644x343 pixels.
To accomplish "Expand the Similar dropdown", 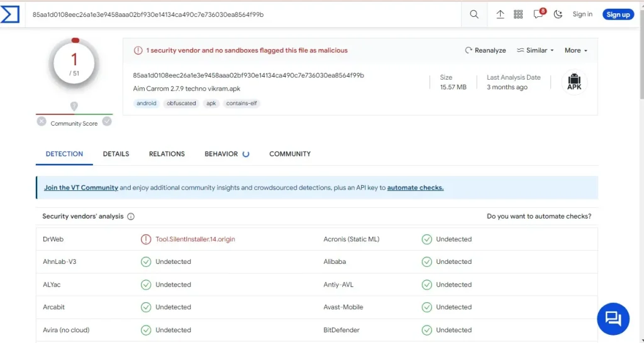I will click(x=535, y=50).
